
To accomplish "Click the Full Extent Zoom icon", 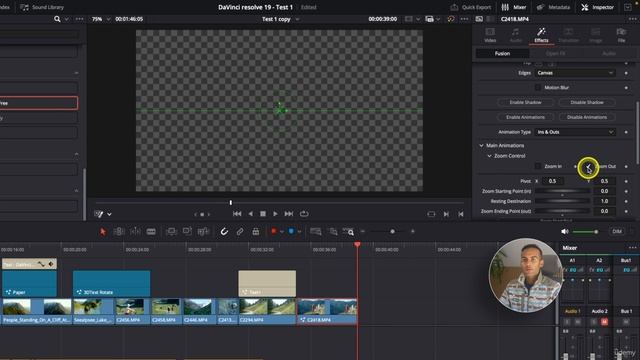I will [316, 231].
